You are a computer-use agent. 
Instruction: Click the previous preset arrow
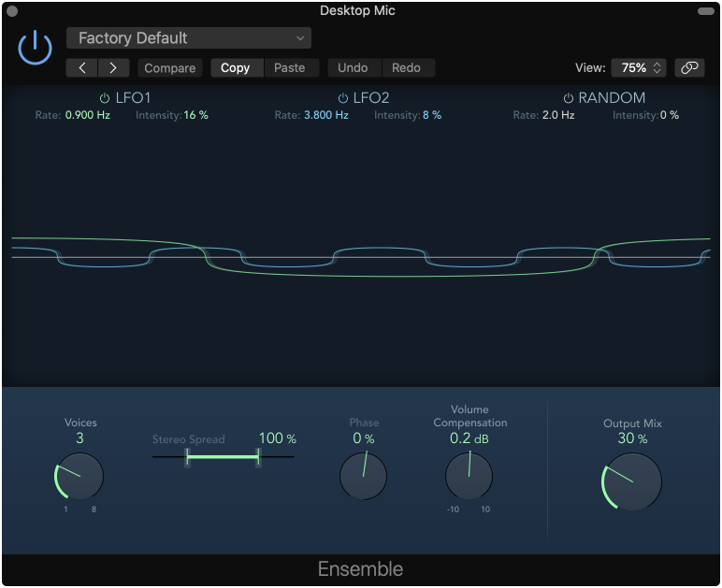(82, 68)
